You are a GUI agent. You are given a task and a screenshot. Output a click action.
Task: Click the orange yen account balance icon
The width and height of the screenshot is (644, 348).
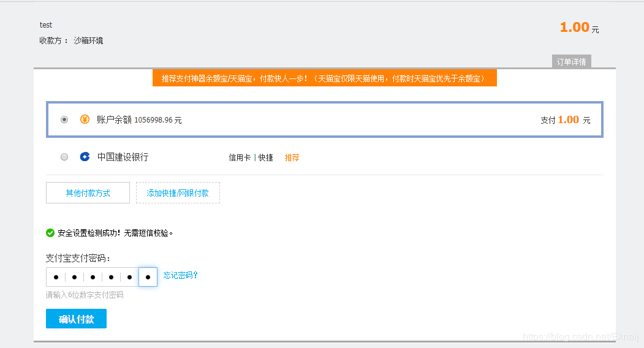(85, 119)
